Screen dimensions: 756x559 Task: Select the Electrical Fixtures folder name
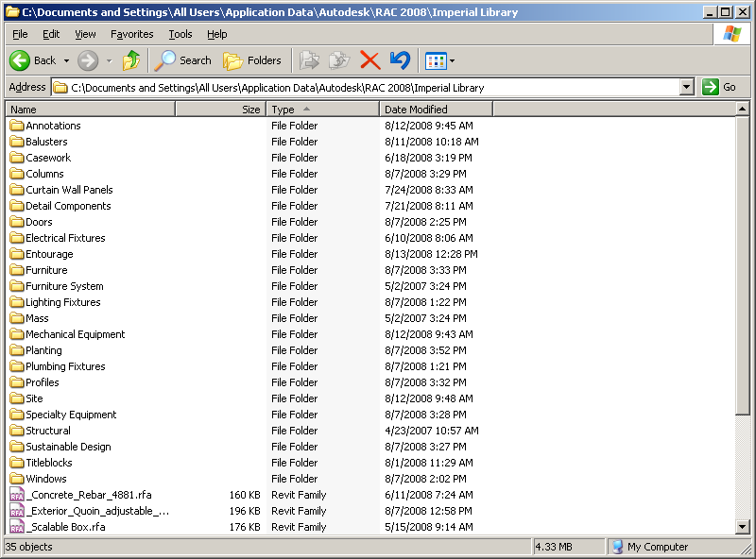(65, 238)
